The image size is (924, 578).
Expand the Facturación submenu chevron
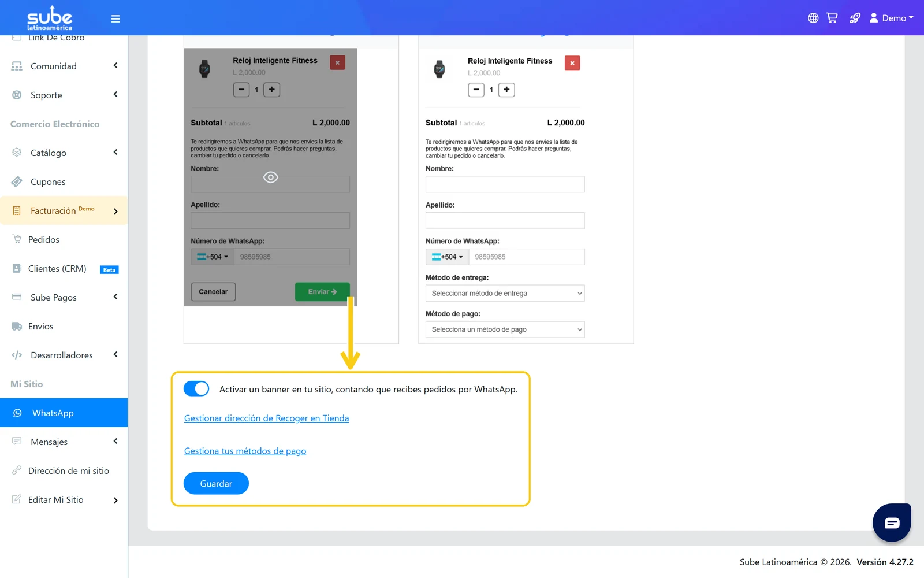[115, 212]
